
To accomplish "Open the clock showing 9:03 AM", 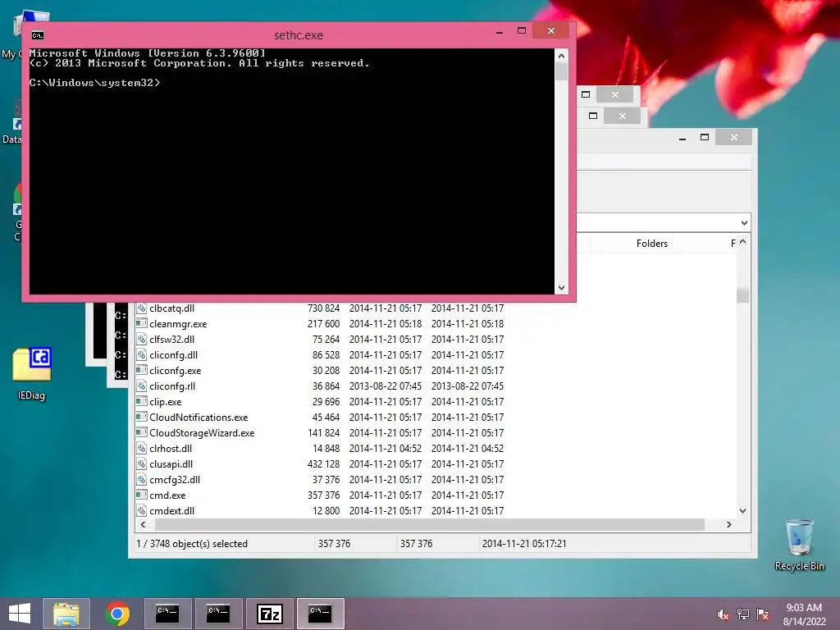I will point(804,614).
